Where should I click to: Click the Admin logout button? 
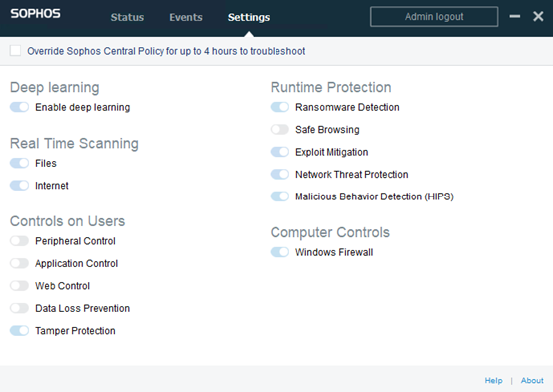434,17
